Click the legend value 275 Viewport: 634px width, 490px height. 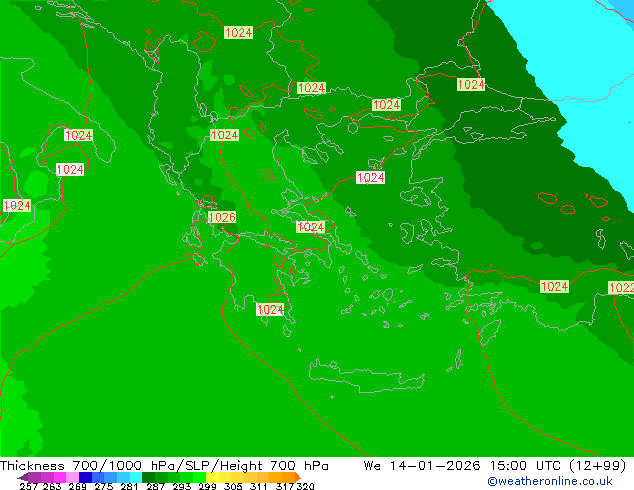pos(104,486)
